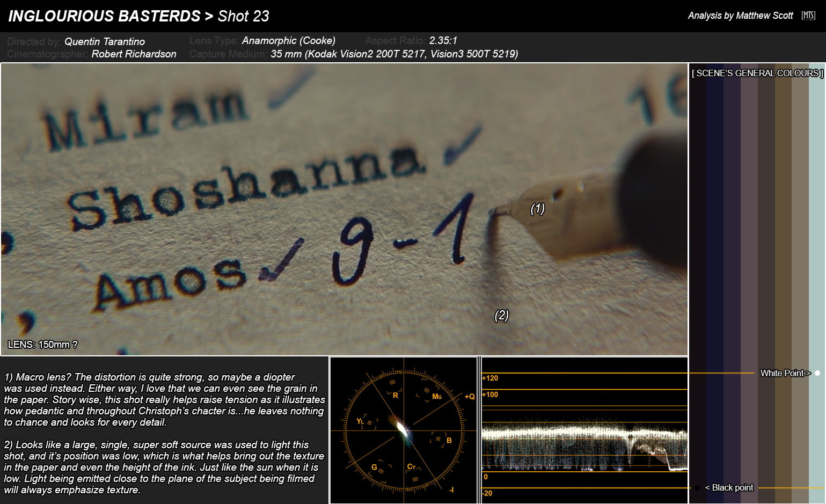
Task: Click the '[ SCENE'S GENERAL COLOURS ]' heading
Action: pos(757,73)
